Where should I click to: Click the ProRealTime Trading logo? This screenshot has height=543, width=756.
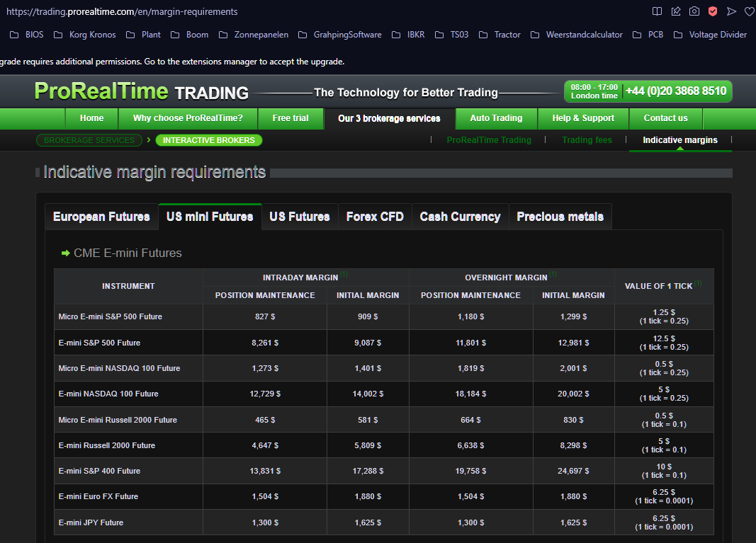click(x=141, y=91)
